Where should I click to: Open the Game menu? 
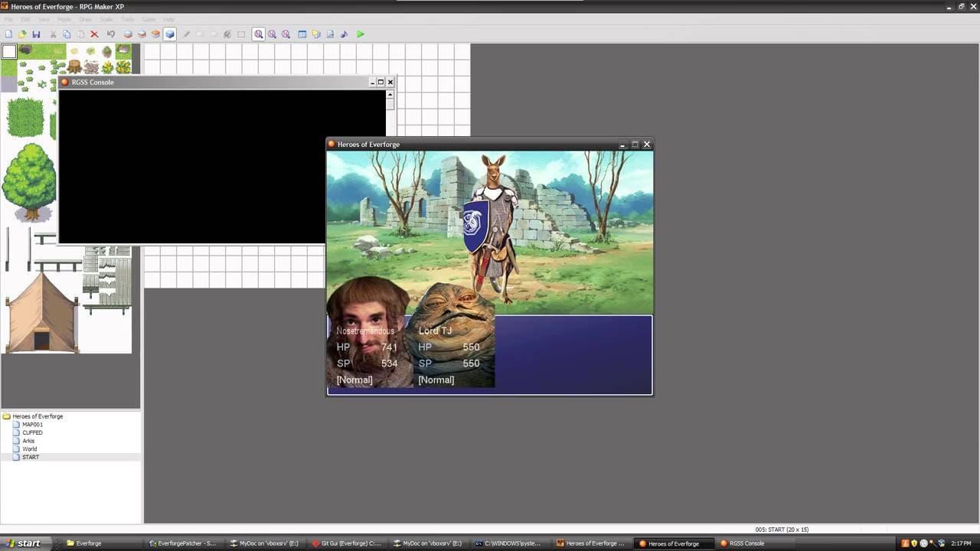(149, 19)
